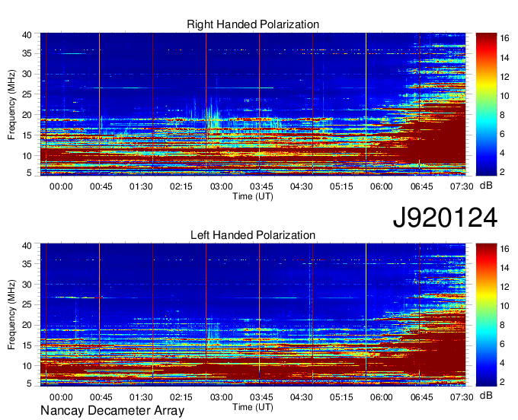The width and height of the screenshot is (518, 420).
Task: Click the 8 dB label on the bottom colorbar
Action: [x=502, y=325]
